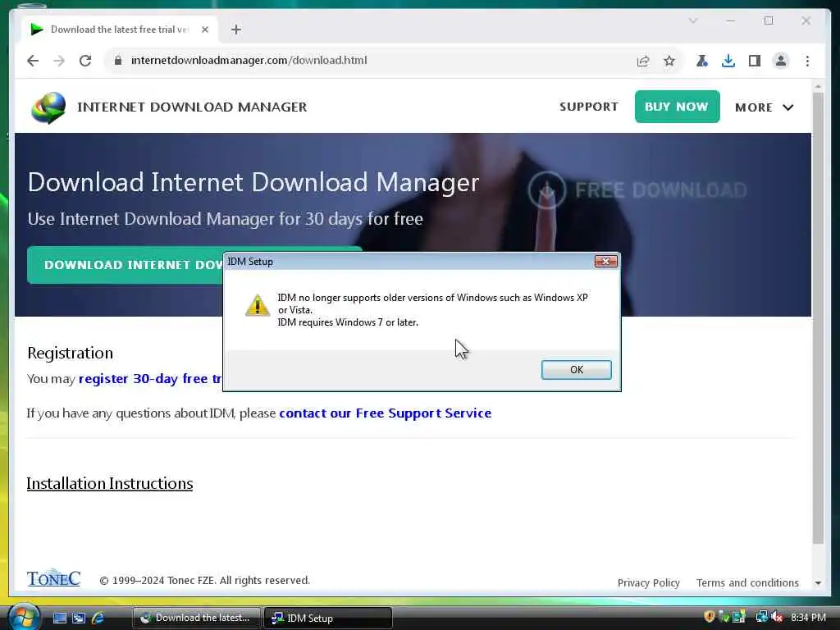The width and height of the screenshot is (840, 630).
Task: Open the browser downloads icon
Action: pos(728,61)
